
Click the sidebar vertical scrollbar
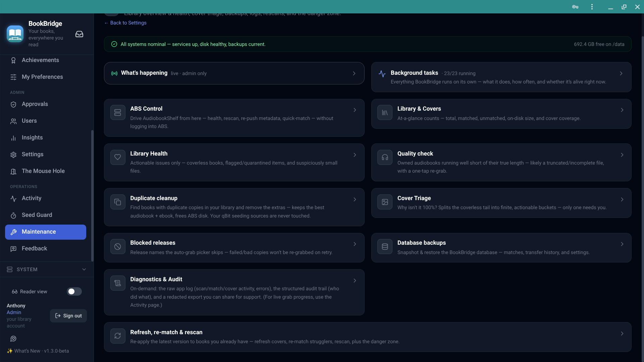92,196
